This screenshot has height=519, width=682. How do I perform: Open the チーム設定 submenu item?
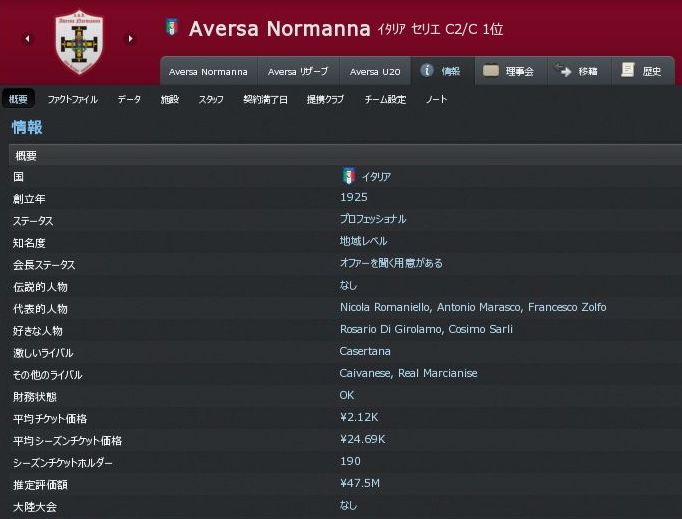coord(385,99)
